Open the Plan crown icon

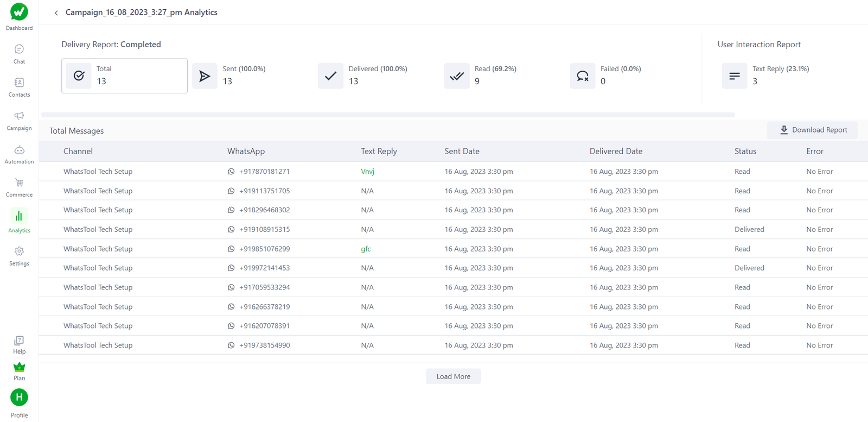tap(19, 367)
